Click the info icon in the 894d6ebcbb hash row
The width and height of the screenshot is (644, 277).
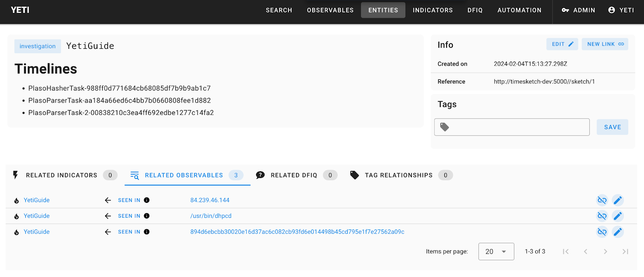(147, 232)
